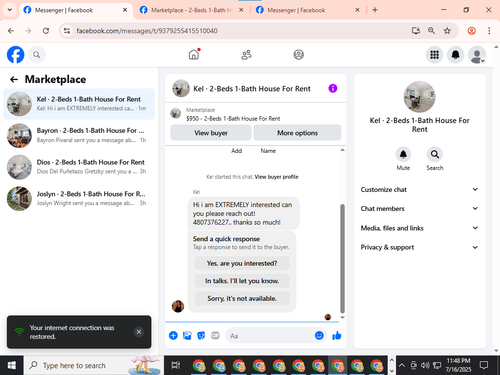Screen dimensions: 500x375
Task: Open Chrome profile icon
Action: (x=471, y=31)
